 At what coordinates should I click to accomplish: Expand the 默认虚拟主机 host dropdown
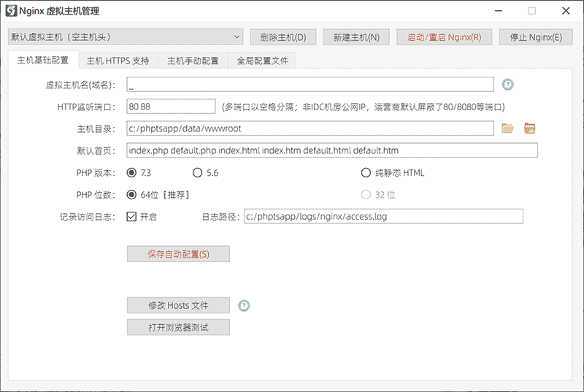126,36
